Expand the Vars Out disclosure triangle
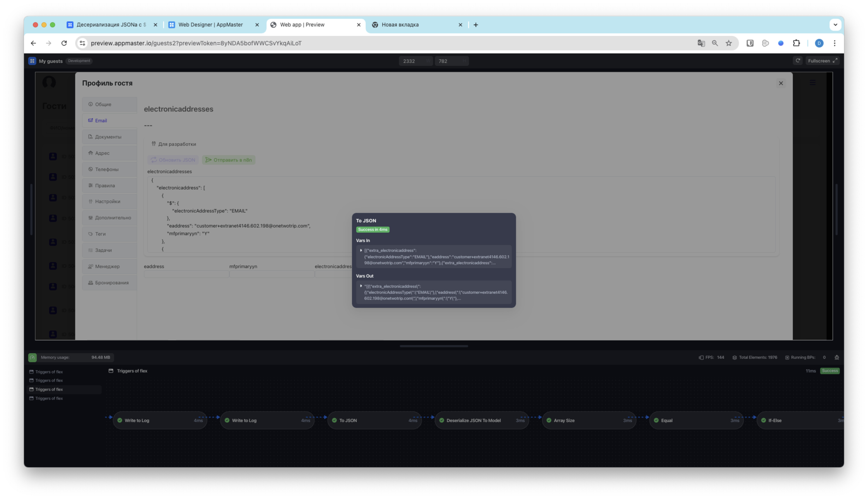 click(x=361, y=286)
